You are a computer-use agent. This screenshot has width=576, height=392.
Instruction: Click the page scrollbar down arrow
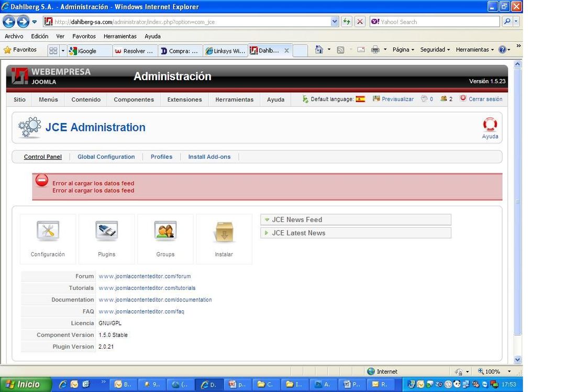517,360
